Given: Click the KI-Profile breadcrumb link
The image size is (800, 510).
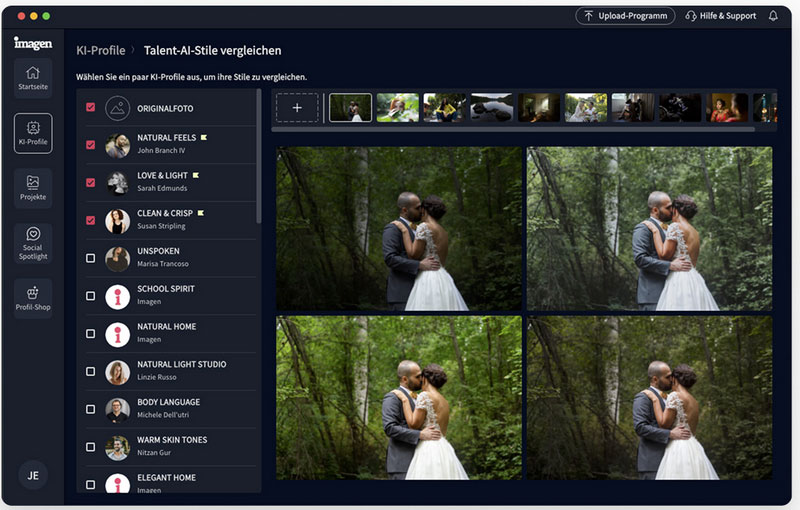Looking at the screenshot, I should click(101, 50).
